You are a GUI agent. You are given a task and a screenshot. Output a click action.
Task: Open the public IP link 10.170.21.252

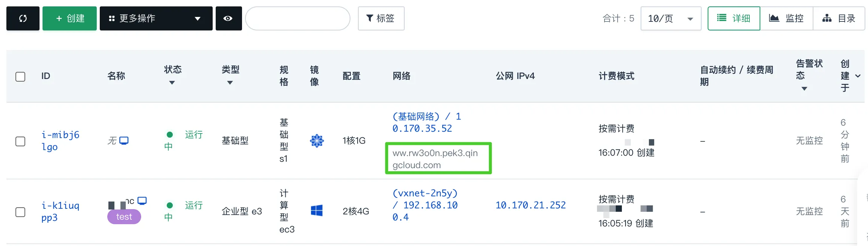[530, 205]
